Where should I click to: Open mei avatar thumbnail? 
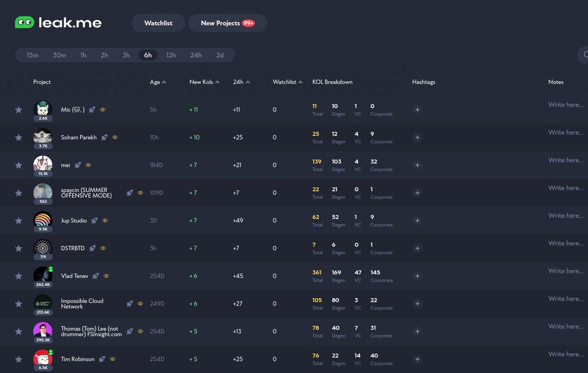(x=43, y=164)
